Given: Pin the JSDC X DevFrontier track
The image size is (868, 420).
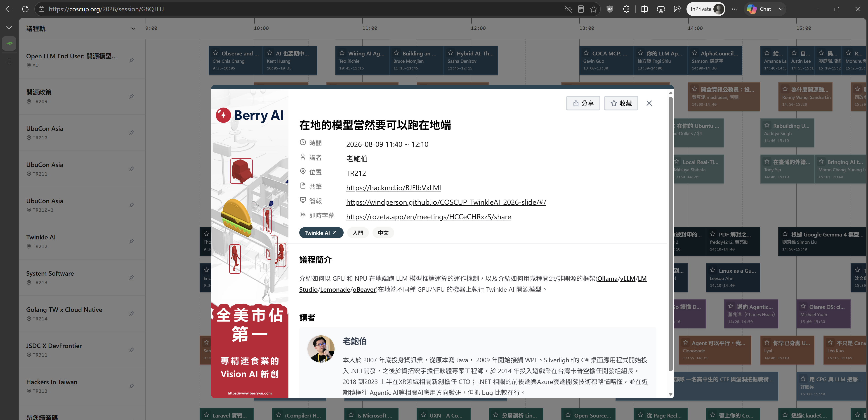Looking at the screenshot, I should [132, 350].
